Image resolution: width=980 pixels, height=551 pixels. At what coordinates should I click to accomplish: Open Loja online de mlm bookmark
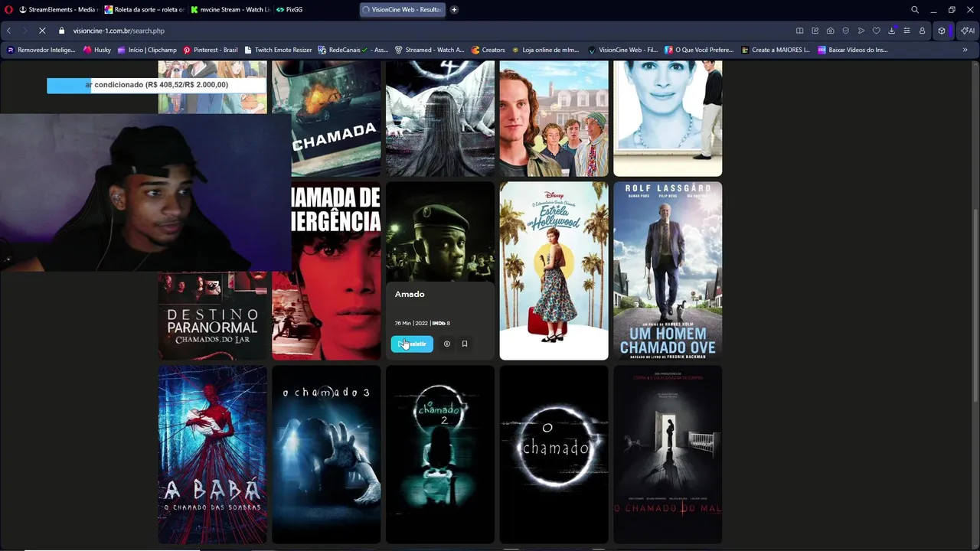545,50
